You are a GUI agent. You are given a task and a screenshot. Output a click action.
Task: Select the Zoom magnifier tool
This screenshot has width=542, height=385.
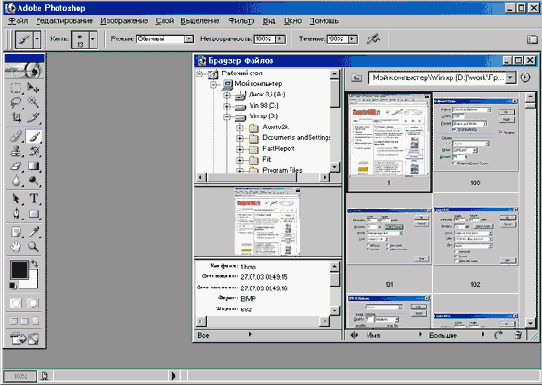click(x=34, y=246)
